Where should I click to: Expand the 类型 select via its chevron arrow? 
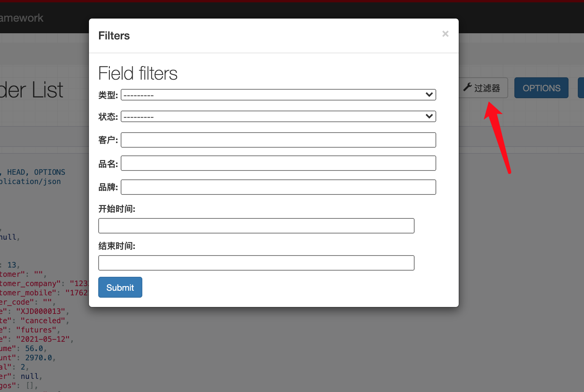(x=429, y=95)
